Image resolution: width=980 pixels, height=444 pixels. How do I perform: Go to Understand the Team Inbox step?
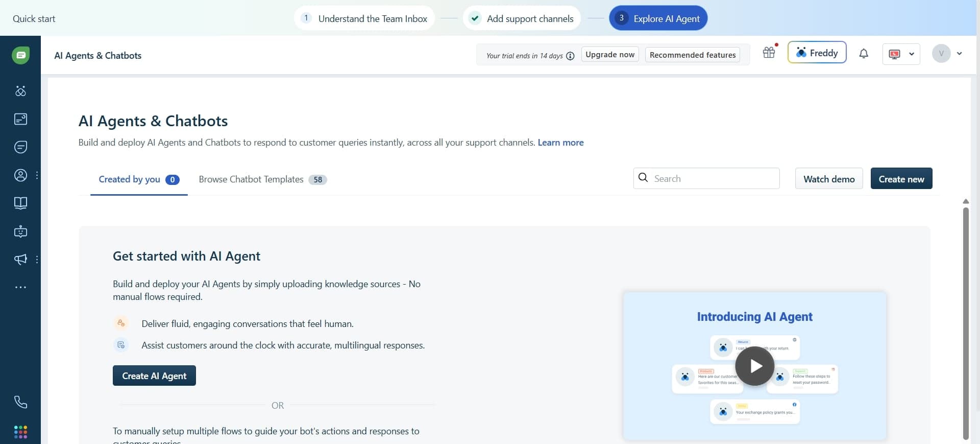pyautogui.click(x=364, y=18)
